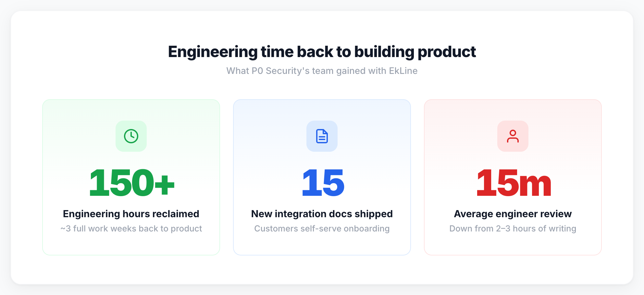
Task: Click Average engineer review label
Action: 513,214
